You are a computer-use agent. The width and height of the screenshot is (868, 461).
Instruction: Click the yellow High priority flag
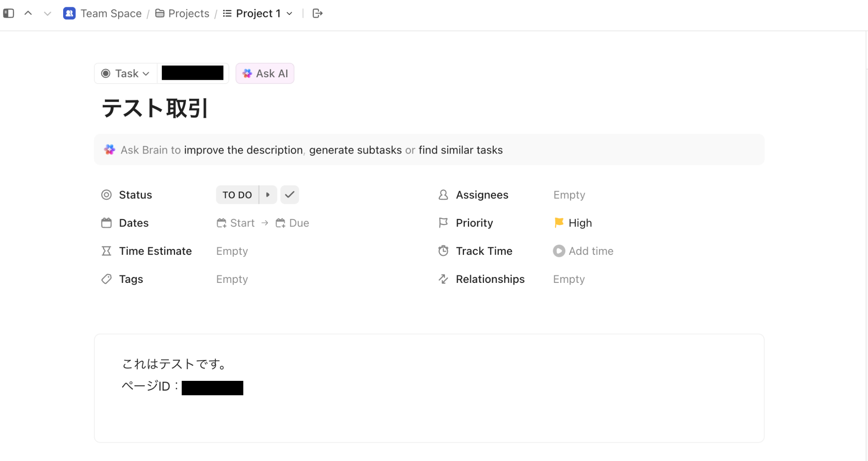[x=559, y=223]
